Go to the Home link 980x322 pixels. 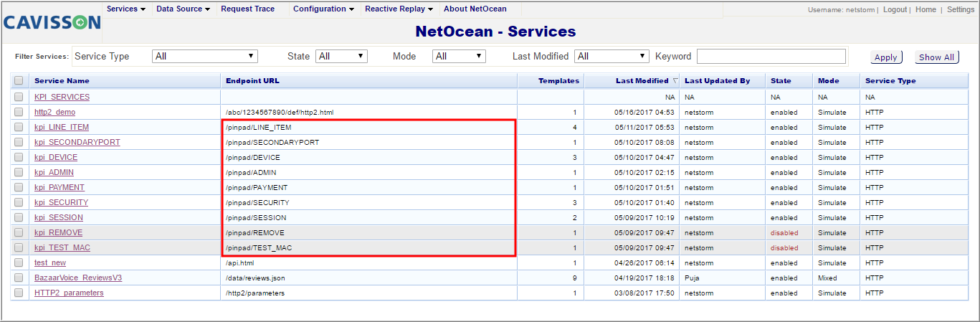[926, 9]
